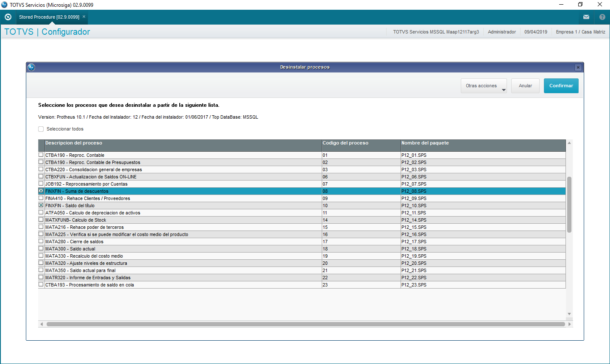Check the FINA410 Rehace Clientes checkbox
Viewport: 610px width, 364px height.
[x=41, y=198]
